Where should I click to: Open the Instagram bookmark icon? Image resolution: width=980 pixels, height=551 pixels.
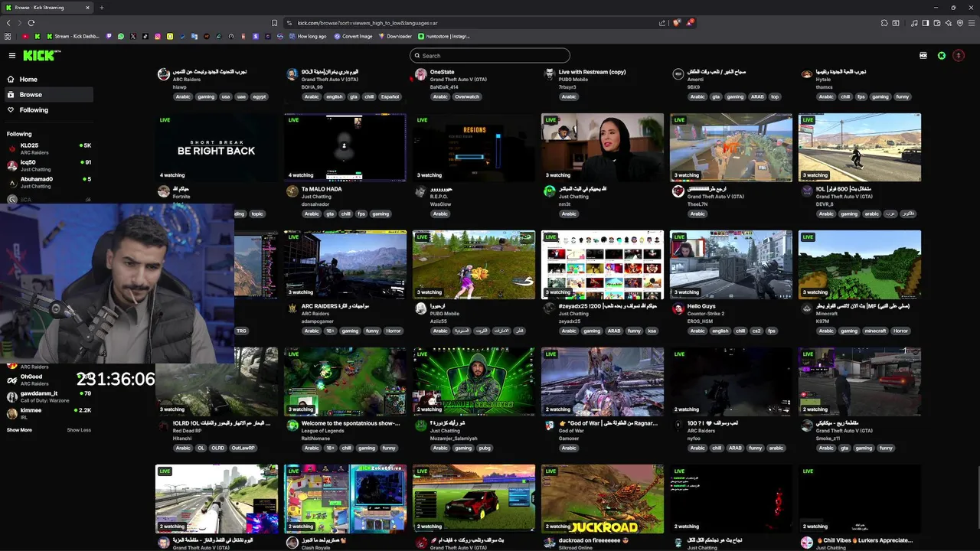click(x=158, y=36)
